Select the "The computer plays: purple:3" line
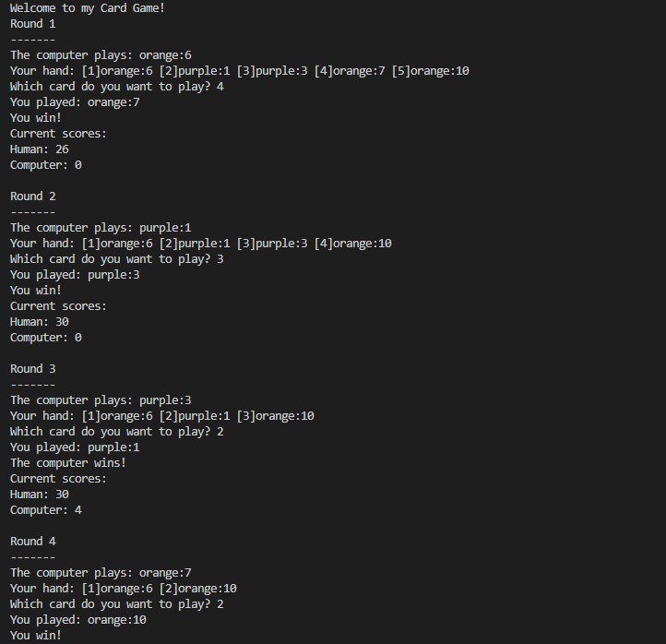 pyautogui.click(x=101, y=400)
